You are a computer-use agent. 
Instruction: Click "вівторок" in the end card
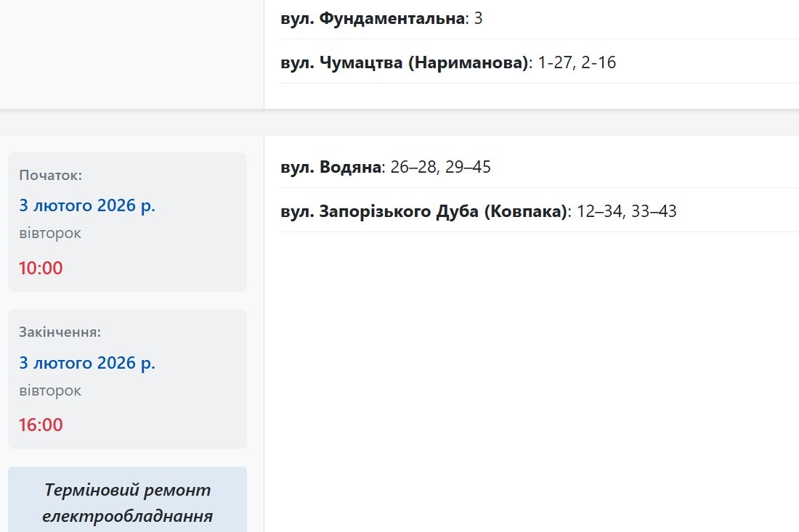[x=50, y=390]
